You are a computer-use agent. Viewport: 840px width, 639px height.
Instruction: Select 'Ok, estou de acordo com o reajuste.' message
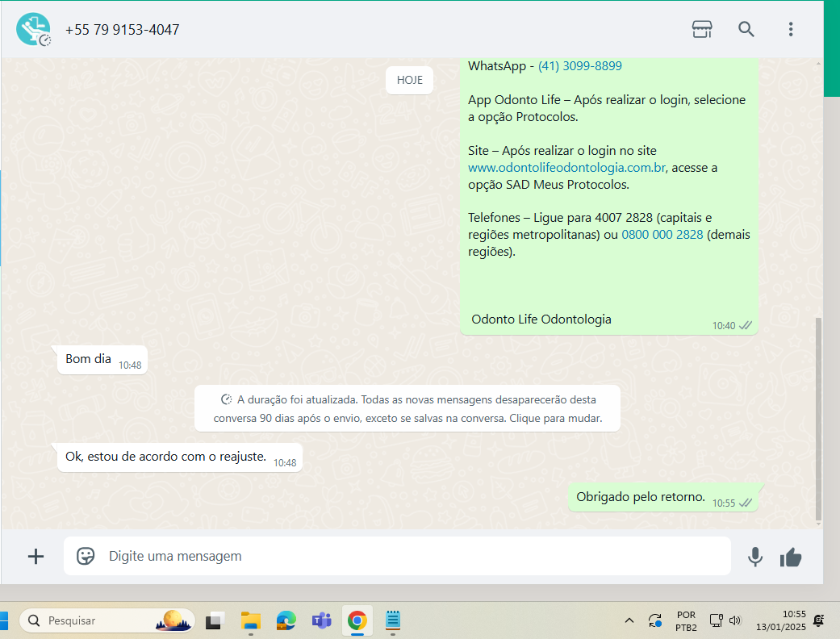pyautogui.click(x=179, y=457)
